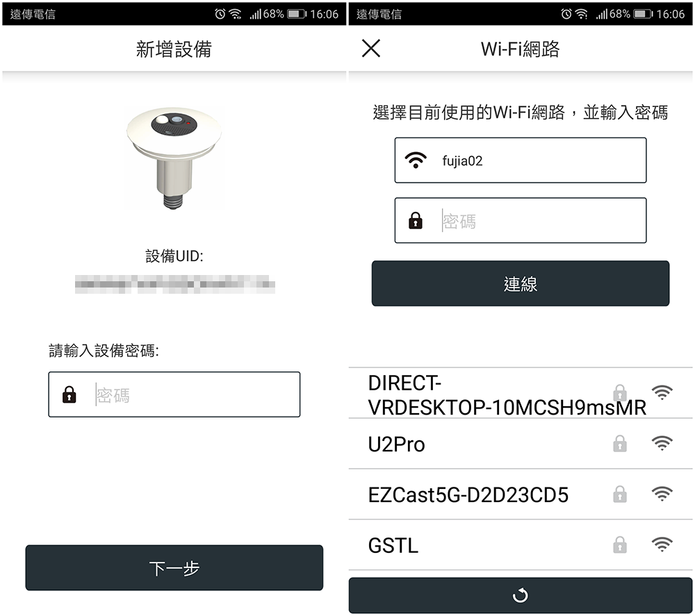This screenshot has height=616, width=695.
Task: Click the camera bulb device image
Action: pyautogui.click(x=174, y=158)
